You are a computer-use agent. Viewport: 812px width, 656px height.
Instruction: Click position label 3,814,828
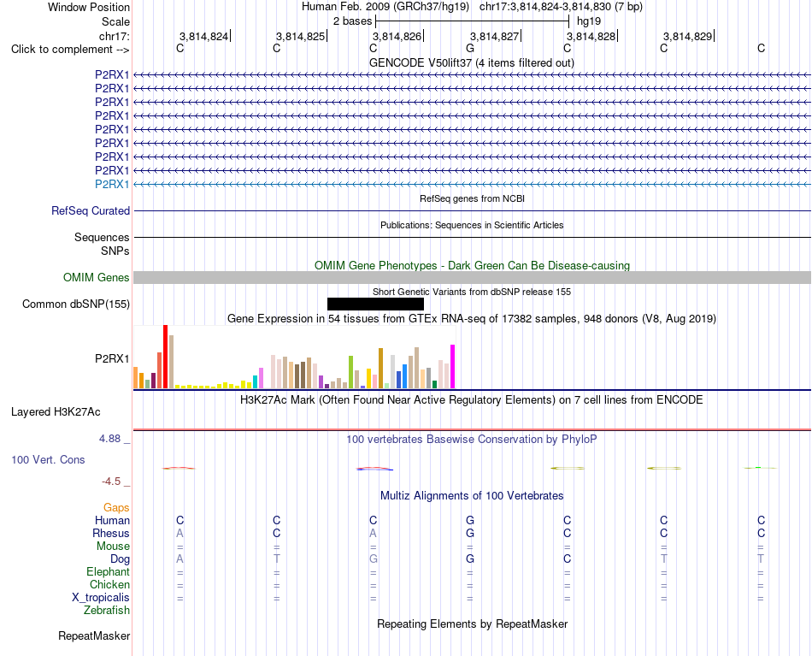[x=591, y=36]
